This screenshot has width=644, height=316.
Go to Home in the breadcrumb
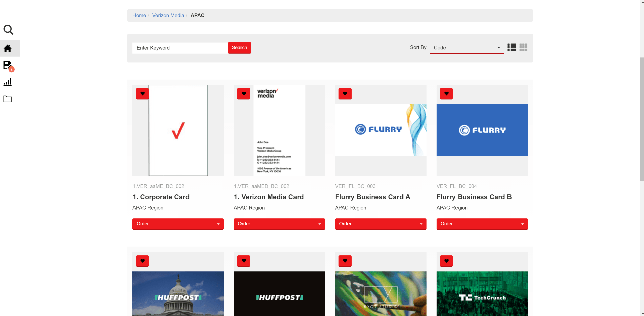click(x=139, y=15)
